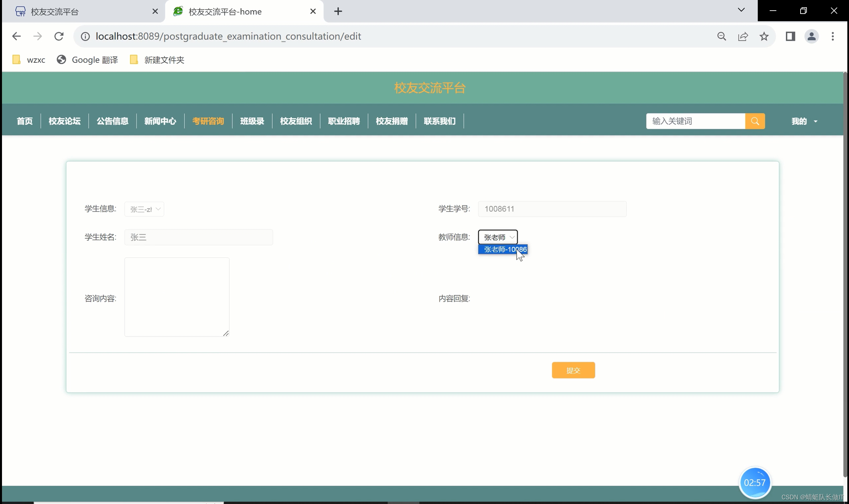Image resolution: width=849 pixels, height=504 pixels.
Task: Open the Chrome profile avatar
Action: pos(811,36)
